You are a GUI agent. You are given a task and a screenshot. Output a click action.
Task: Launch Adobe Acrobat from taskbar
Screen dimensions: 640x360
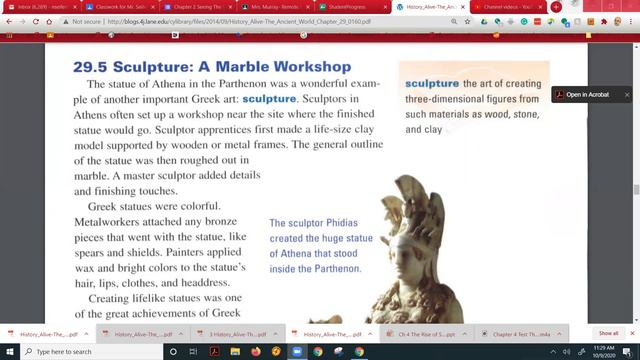[x=214, y=351]
